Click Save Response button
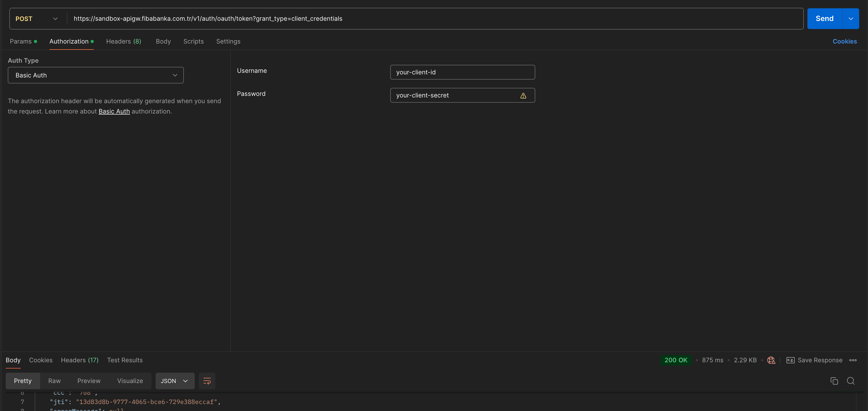Viewport: 868px width, 411px height. point(814,360)
